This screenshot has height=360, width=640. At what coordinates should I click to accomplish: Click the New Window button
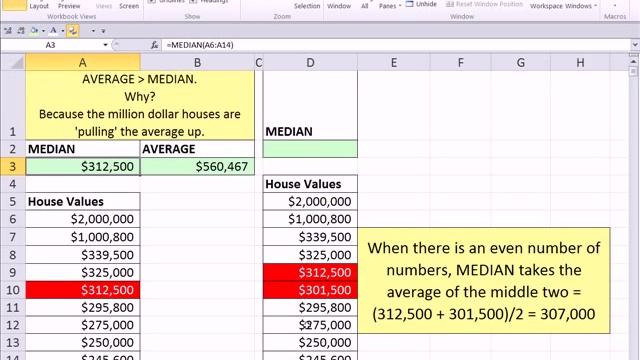339,6
